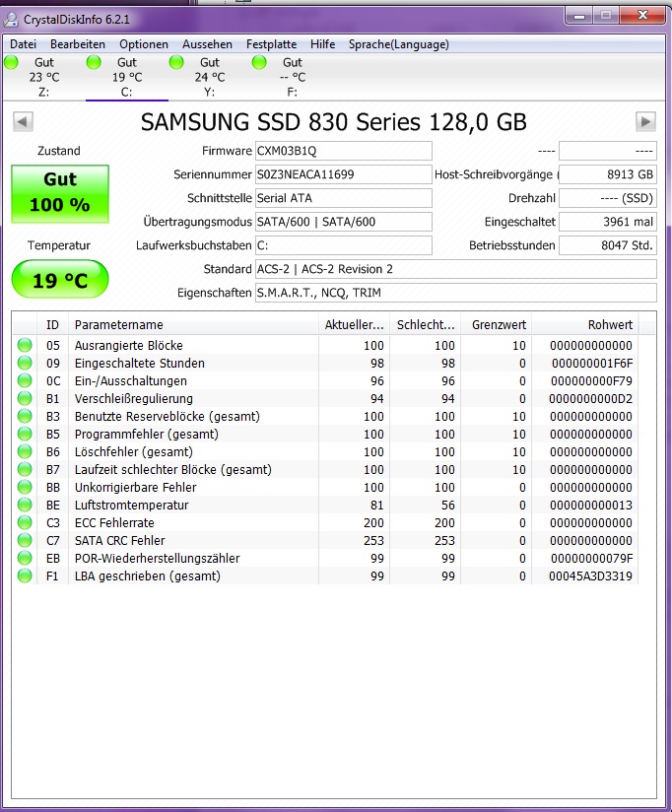Click raw value 000000001F6F
The width and height of the screenshot is (672, 812).
pyautogui.click(x=592, y=363)
